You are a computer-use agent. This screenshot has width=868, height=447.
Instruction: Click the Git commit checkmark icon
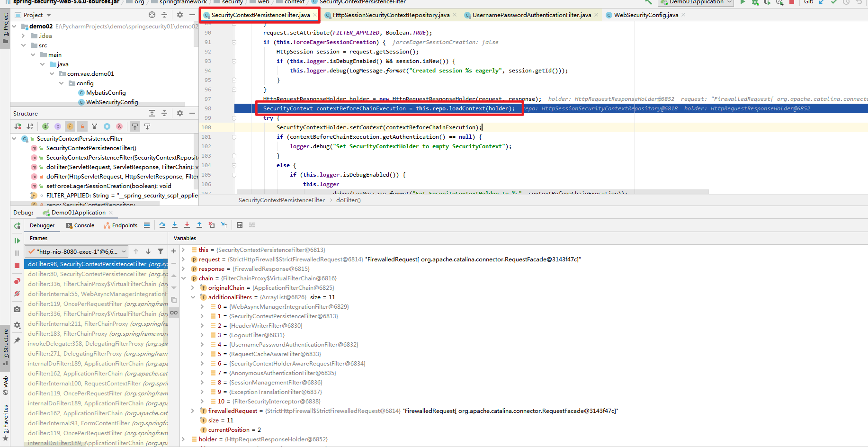click(833, 3)
